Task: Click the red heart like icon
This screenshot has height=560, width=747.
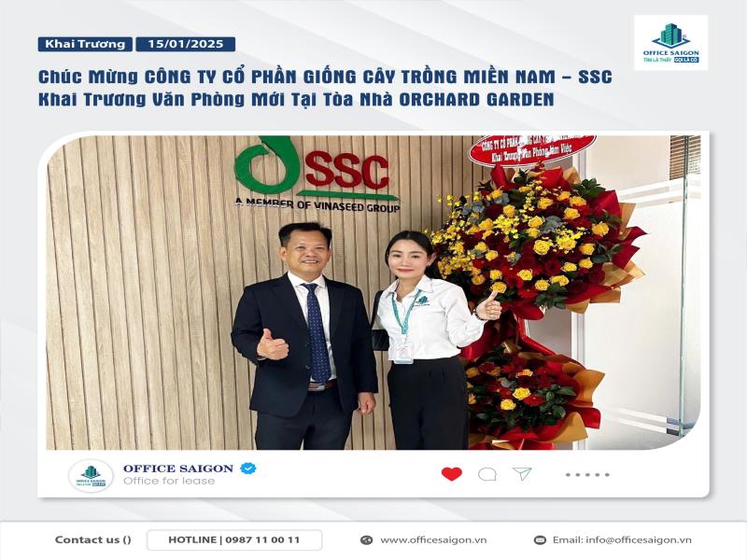Action: 452,474
